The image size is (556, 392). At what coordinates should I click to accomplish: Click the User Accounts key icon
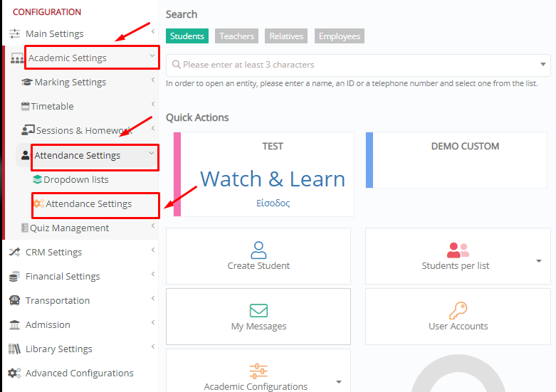458,310
